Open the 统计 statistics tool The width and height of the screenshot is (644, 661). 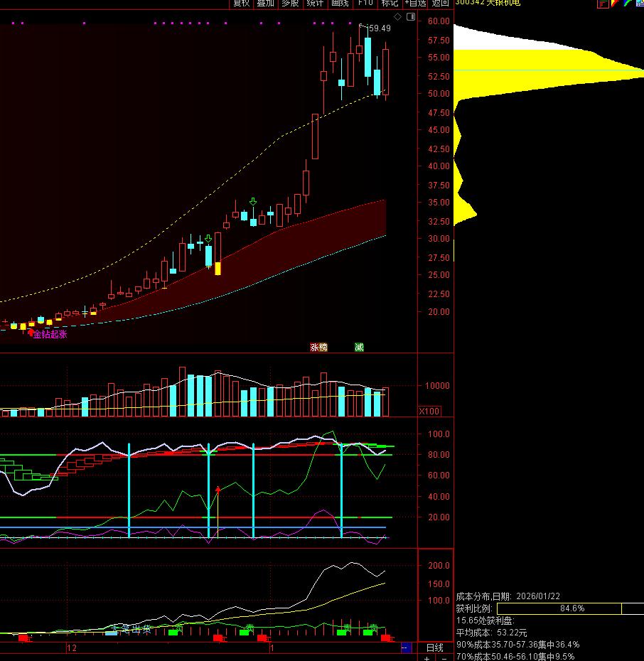tap(315, 4)
